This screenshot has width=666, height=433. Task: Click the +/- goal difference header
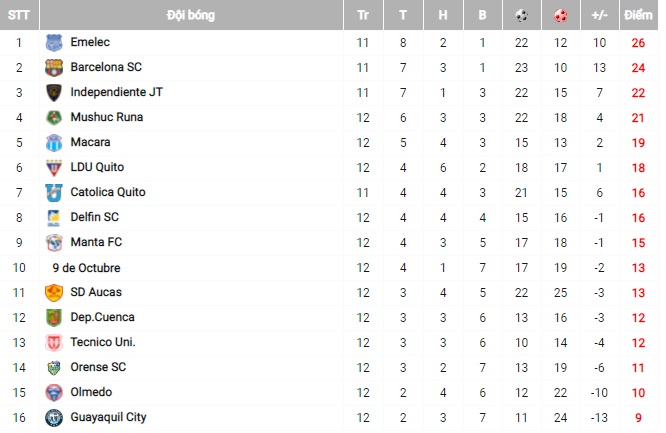[600, 16]
